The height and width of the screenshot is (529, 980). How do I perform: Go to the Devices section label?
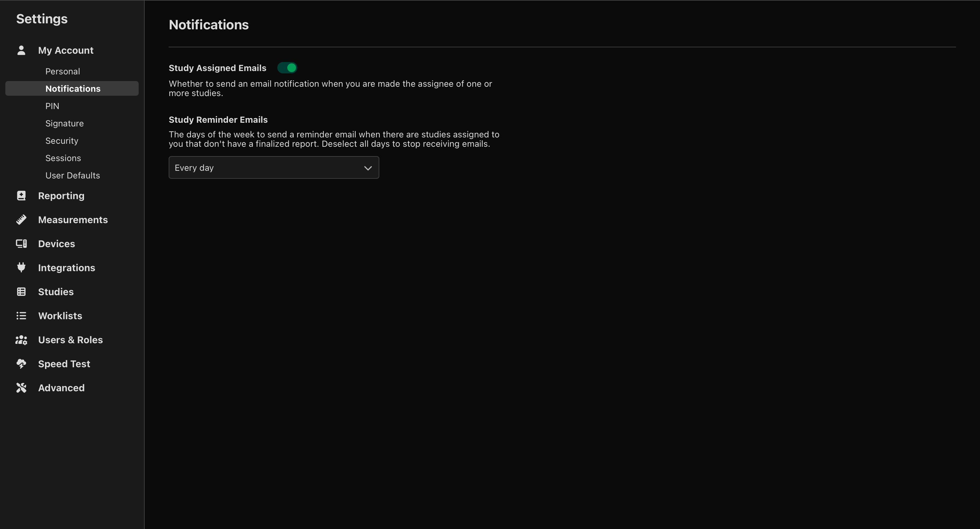56,243
